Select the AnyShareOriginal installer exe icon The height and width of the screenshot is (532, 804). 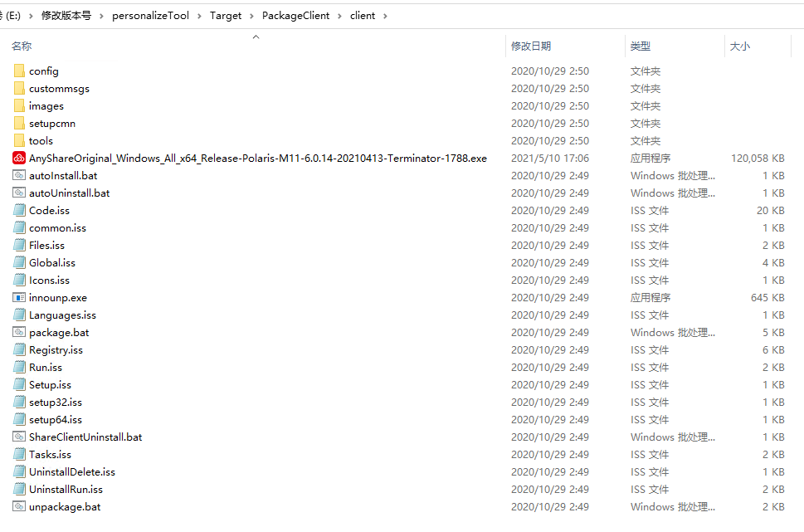tap(19, 158)
